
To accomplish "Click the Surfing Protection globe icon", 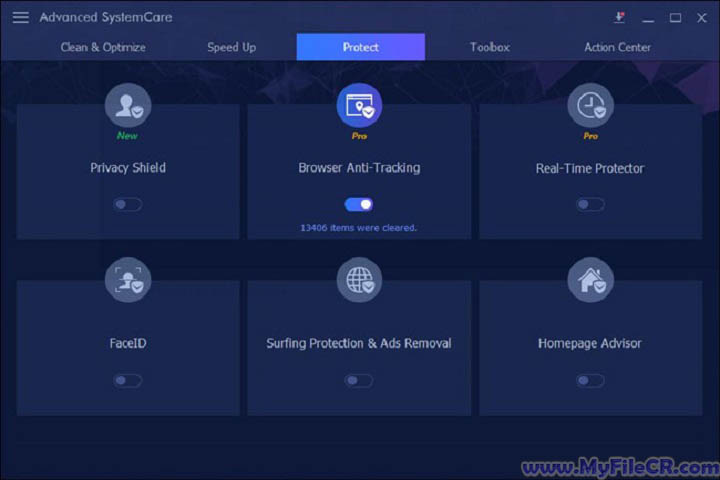I will tap(360, 280).
